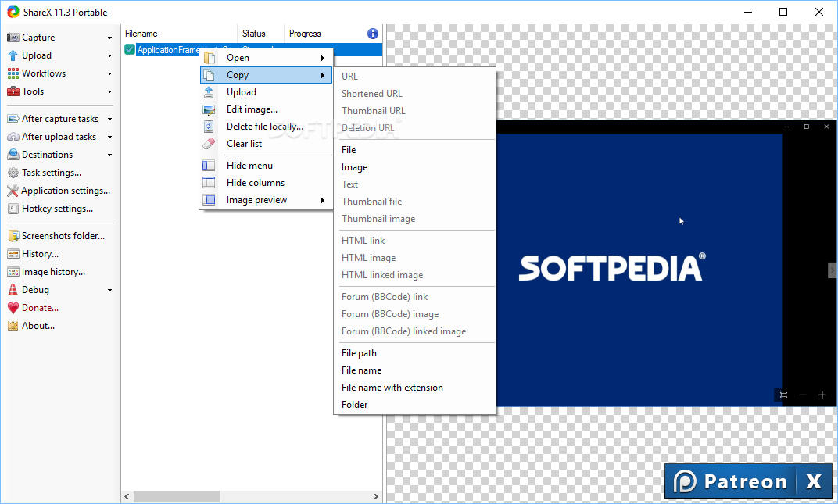838x504 pixels.
Task: Click the Donate... link
Action: (40, 308)
